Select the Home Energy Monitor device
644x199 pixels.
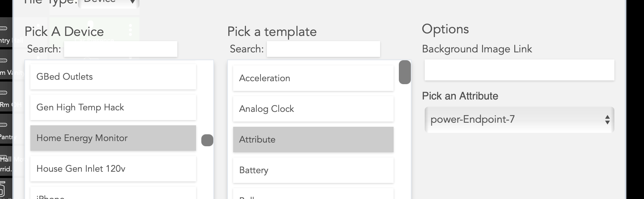point(113,138)
